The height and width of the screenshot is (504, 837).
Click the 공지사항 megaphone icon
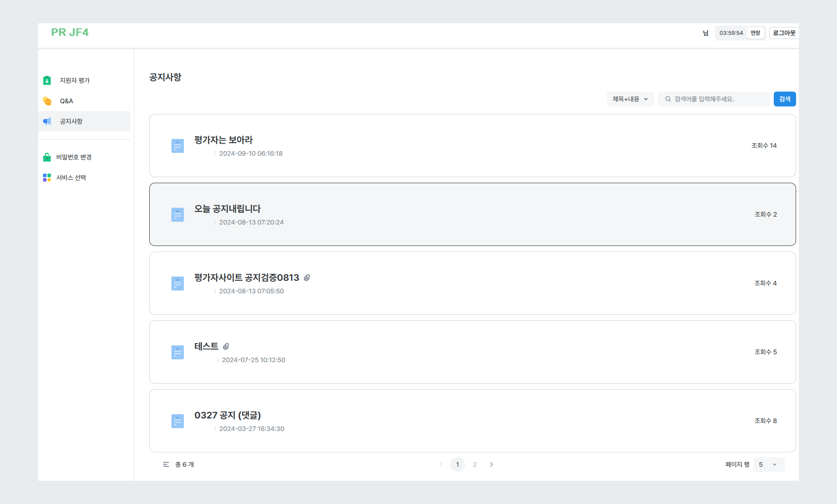[x=47, y=121]
